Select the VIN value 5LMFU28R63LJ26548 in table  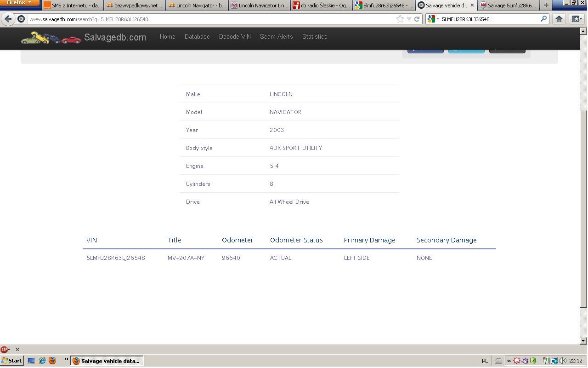116,258
